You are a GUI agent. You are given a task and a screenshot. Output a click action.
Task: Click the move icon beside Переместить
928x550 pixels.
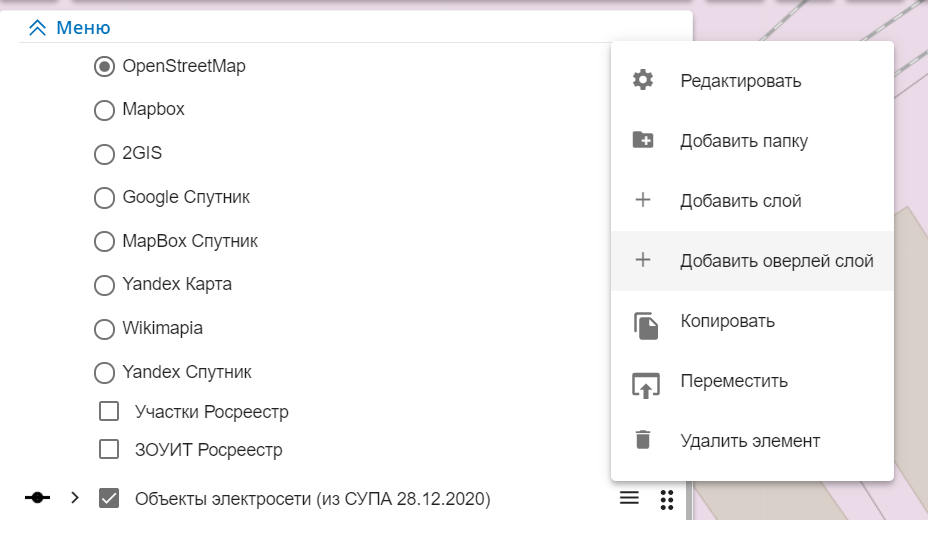646,383
